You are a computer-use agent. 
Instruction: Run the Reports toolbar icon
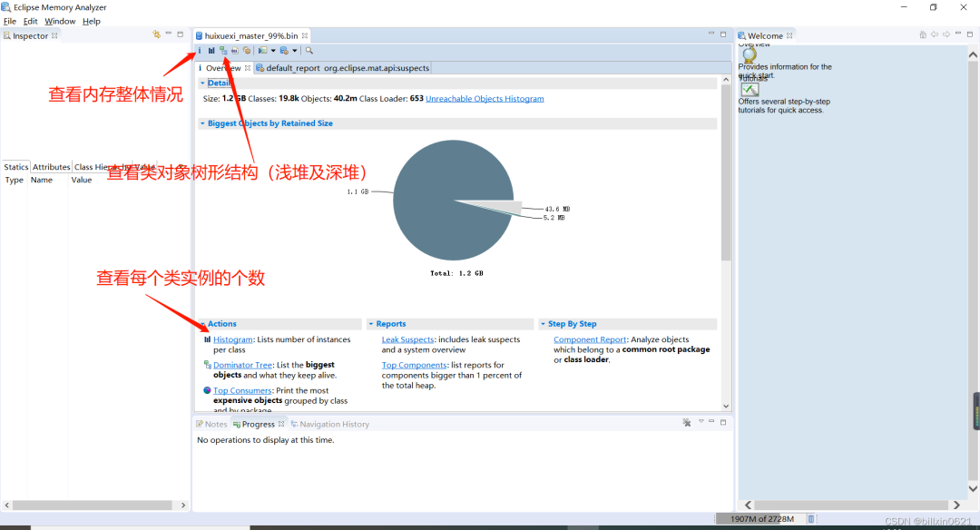pyautogui.click(x=262, y=51)
